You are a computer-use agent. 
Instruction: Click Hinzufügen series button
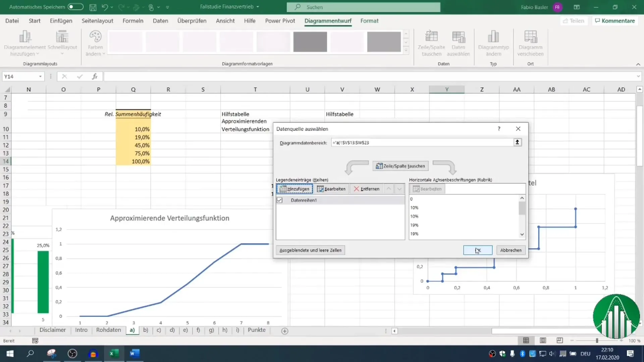(x=294, y=189)
